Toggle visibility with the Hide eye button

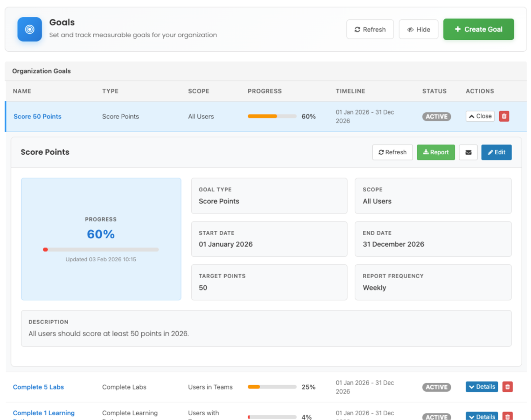[418, 29]
